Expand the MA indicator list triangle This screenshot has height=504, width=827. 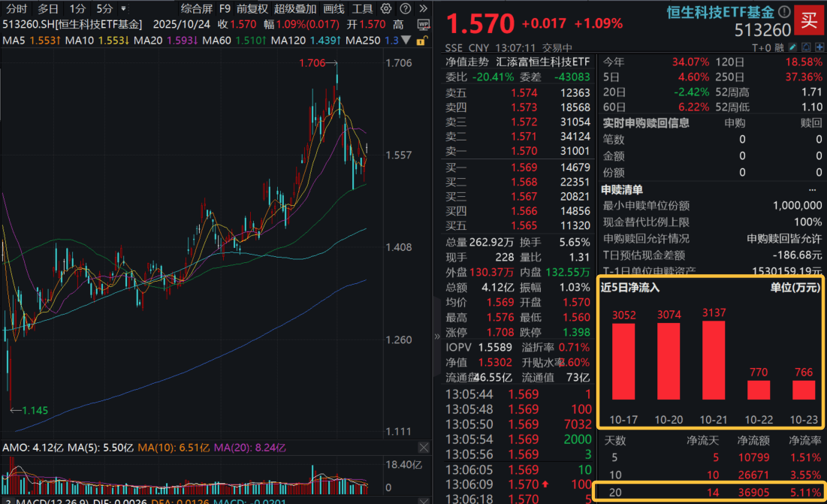point(406,40)
